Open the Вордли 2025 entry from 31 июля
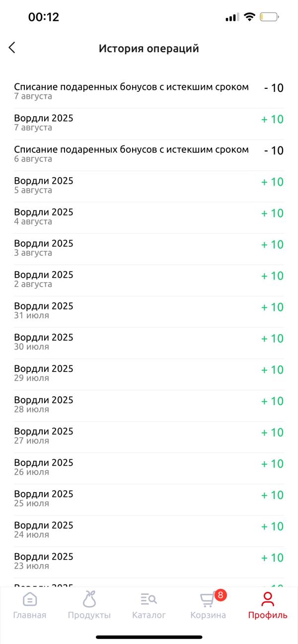 [149, 311]
